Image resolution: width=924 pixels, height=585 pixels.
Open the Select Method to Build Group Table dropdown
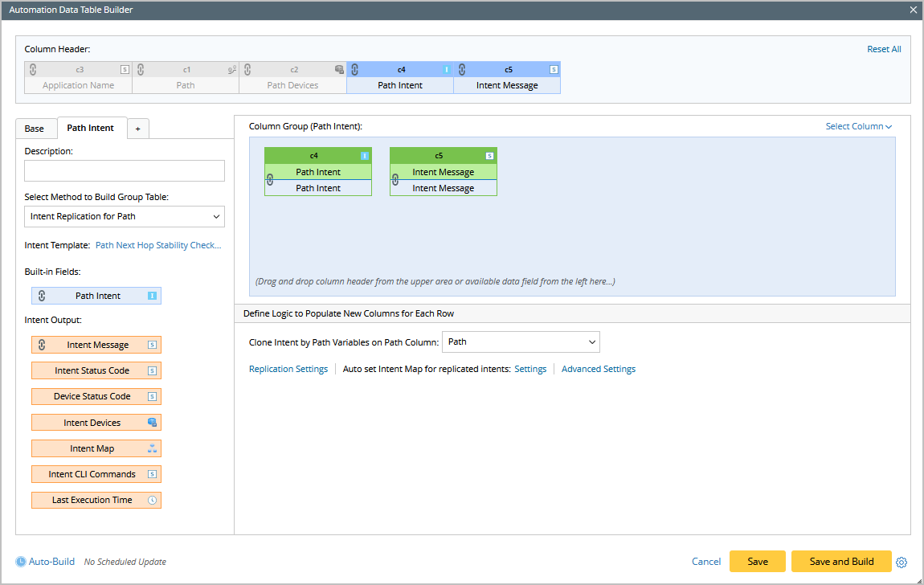click(125, 216)
